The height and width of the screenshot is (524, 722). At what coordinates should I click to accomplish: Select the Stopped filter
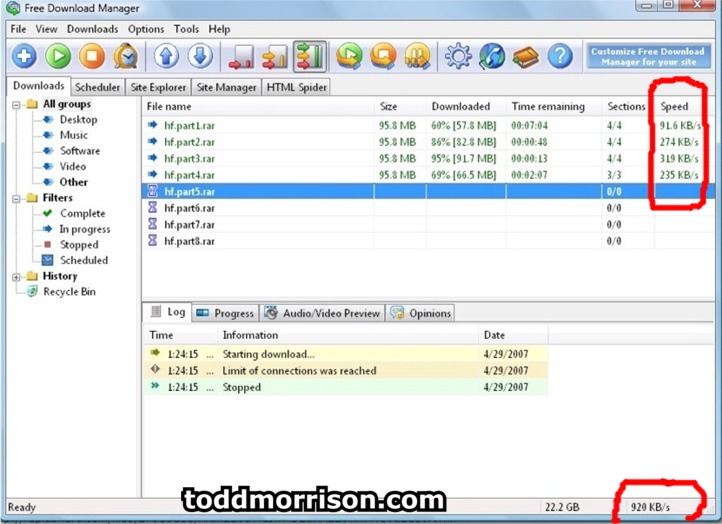click(79, 245)
